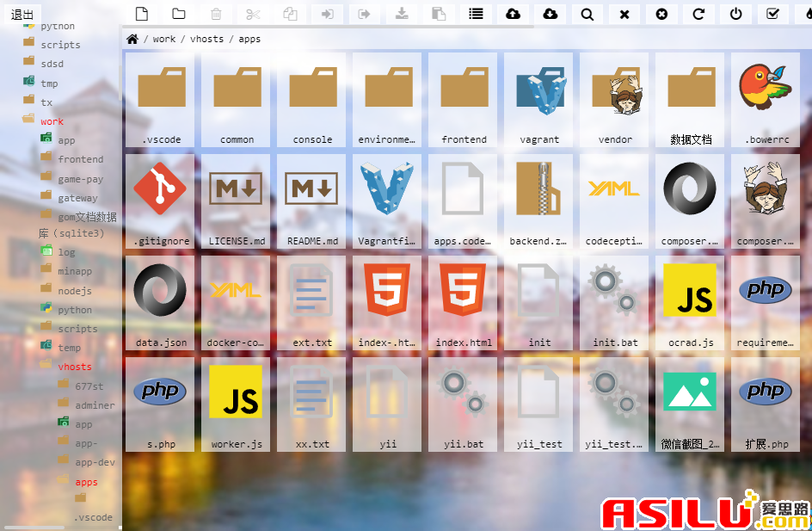Expand the sdsd folder in sidebar tree
The height and width of the screenshot is (531, 812).
pyautogui.click(x=52, y=64)
